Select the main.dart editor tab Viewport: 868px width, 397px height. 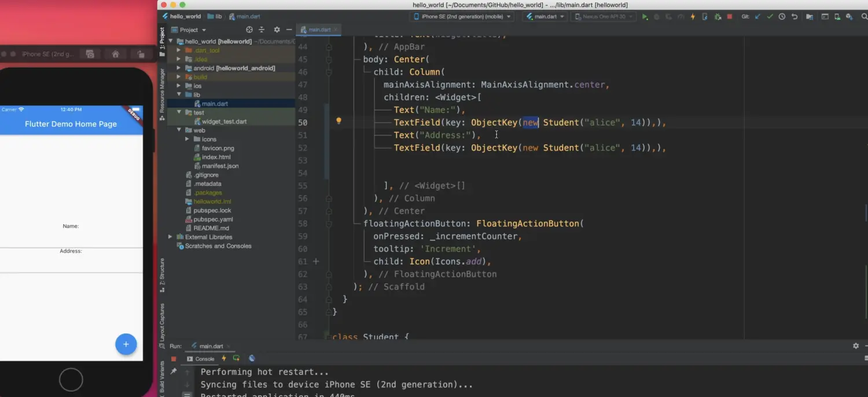click(x=319, y=30)
